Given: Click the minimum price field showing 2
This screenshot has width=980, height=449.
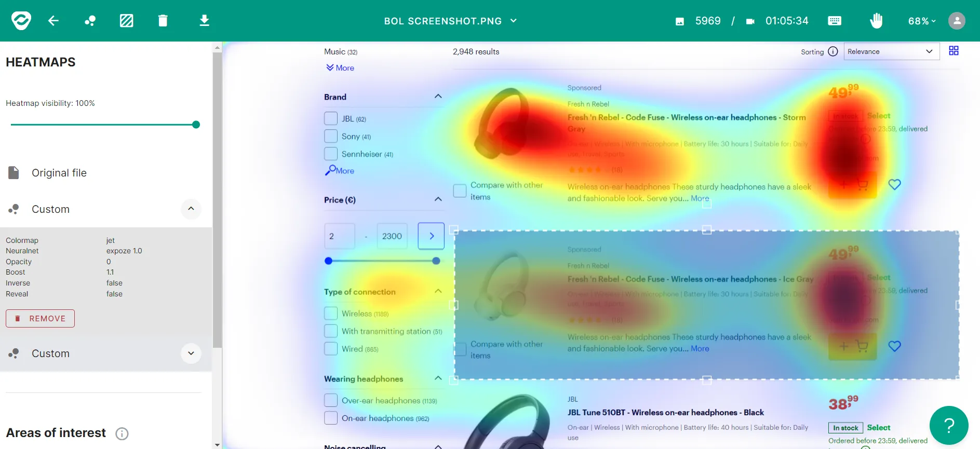Looking at the screenshot, I should point(340,236).
